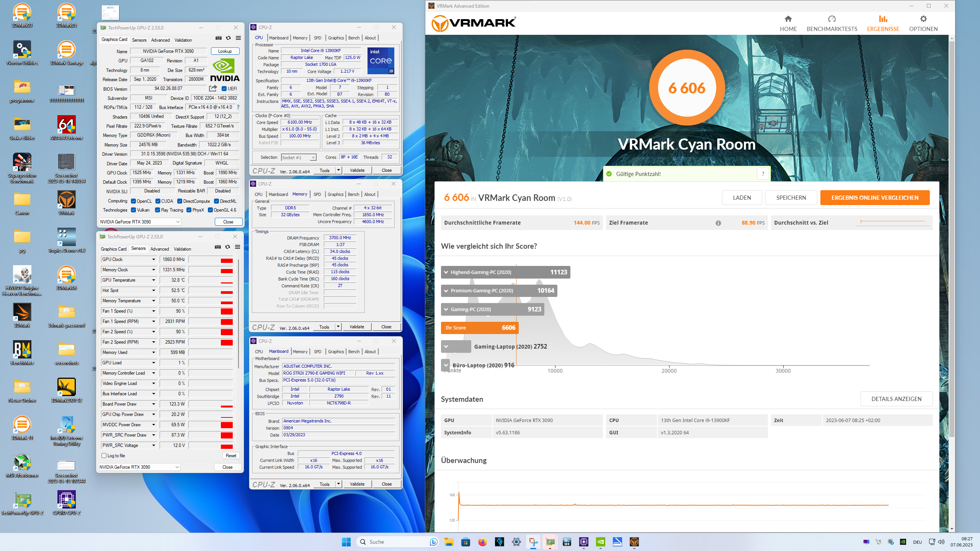Click the ERGEBNISSE tab in VRMark
This screenshot has width=980, height=551.
883,23
